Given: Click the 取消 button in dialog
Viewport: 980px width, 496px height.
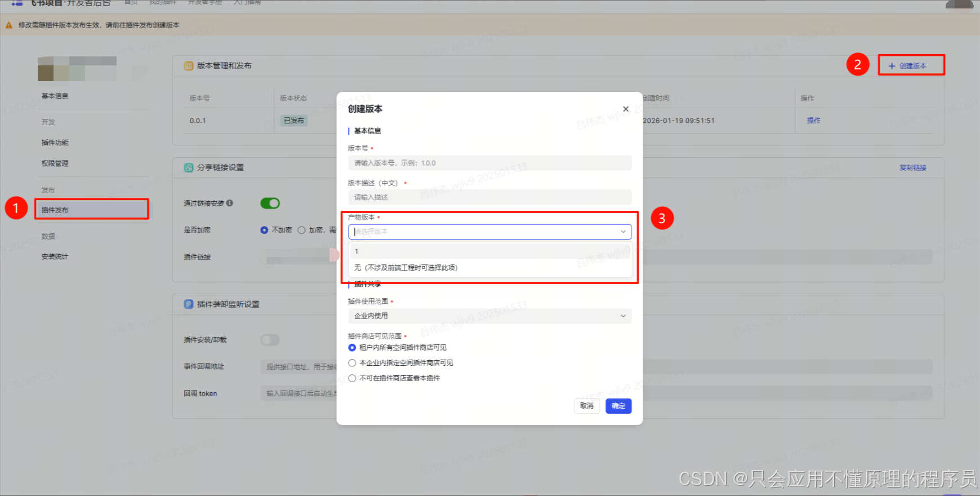Looking at the screenshot, I should point(587,406).
